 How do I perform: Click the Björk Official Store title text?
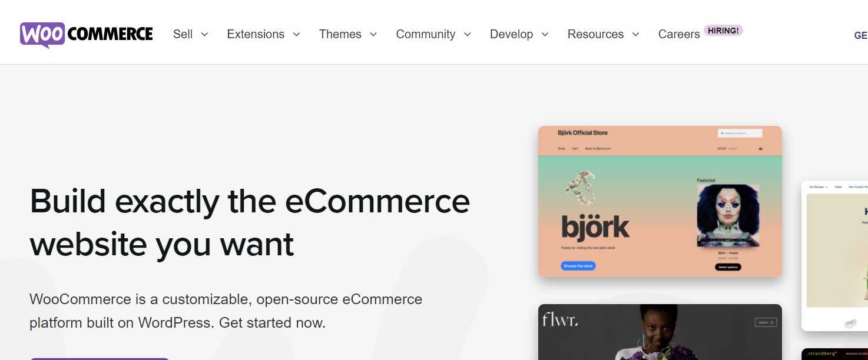click(x=582, y=133)
